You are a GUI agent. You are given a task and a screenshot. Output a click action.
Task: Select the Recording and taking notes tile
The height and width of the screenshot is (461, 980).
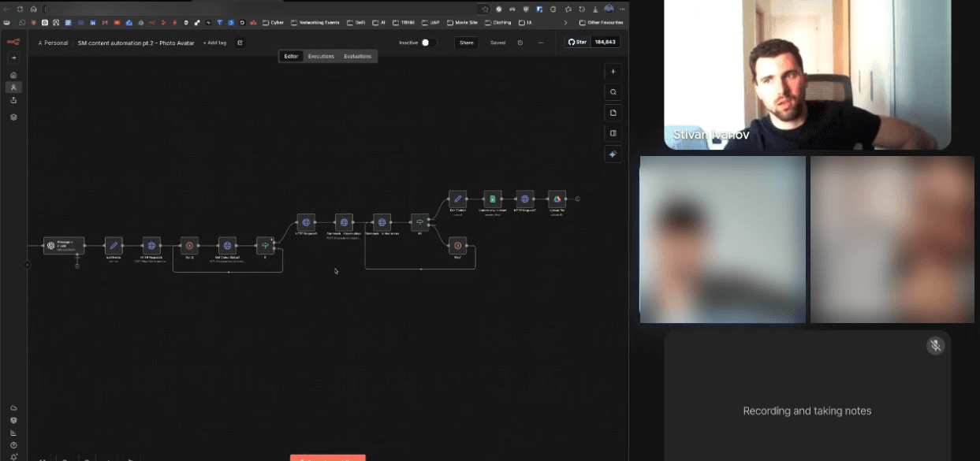point(807,396)
